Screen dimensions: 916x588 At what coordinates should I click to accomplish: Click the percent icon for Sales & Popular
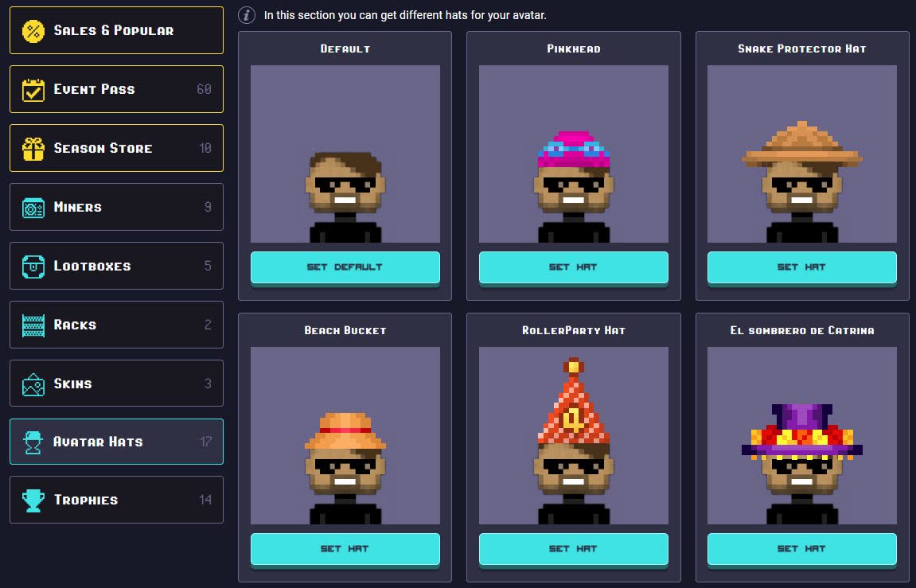point(33,31)
